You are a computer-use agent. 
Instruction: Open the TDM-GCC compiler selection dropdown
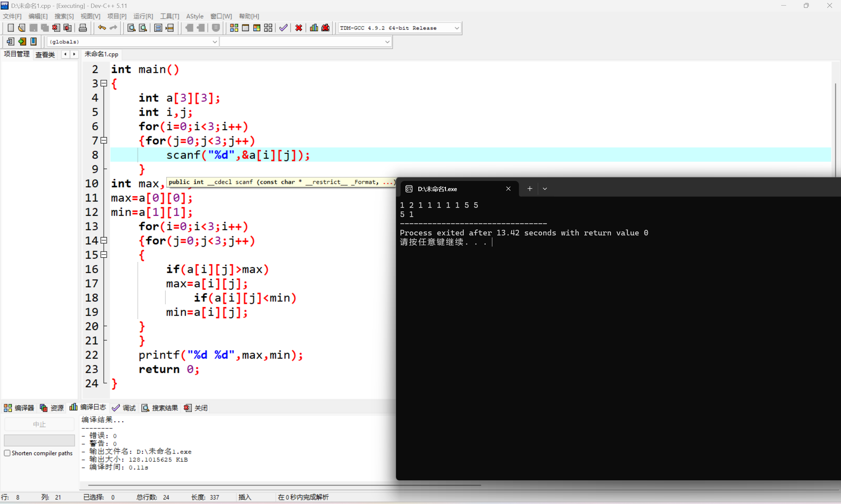(x=456, y=28)
